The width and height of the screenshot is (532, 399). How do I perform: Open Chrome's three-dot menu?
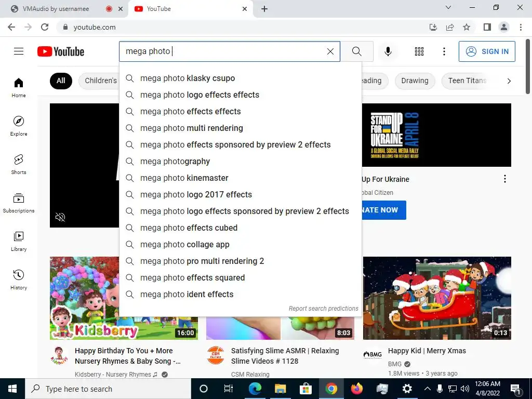521,27
